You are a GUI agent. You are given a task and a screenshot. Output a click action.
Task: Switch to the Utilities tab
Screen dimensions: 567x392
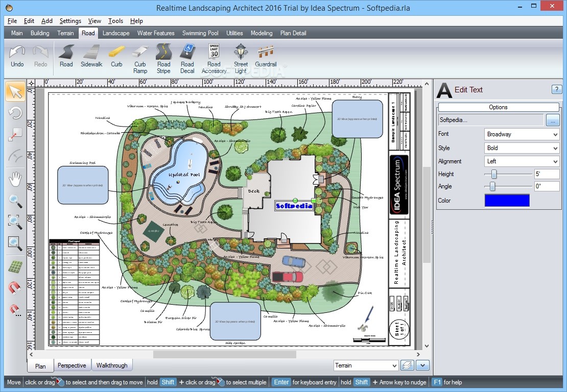(x=234, y=33)
